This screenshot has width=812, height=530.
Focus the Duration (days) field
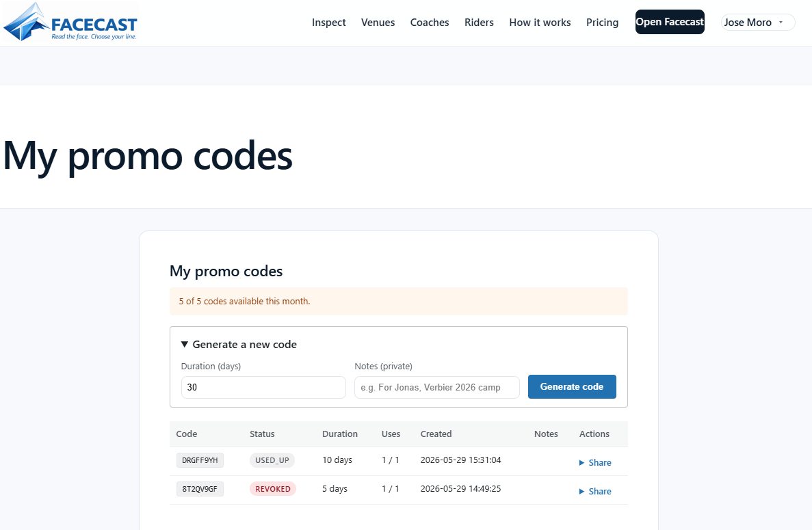pos(263,387)
